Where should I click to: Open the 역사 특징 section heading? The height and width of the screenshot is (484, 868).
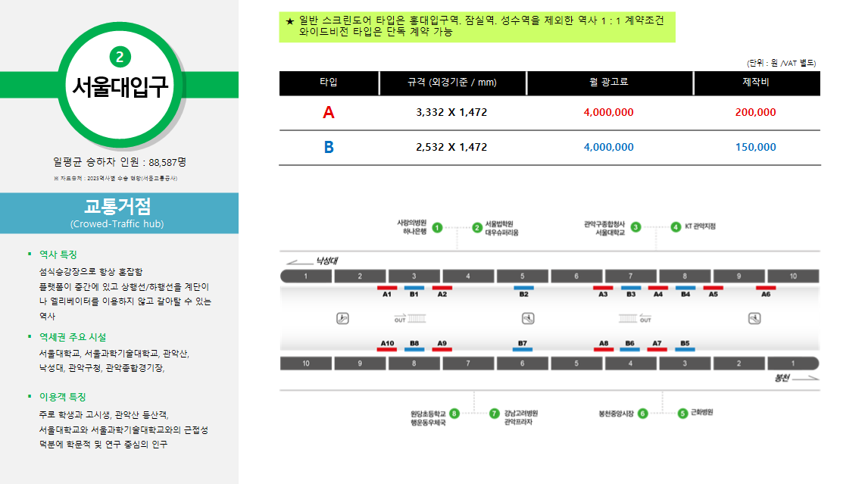click(58, 254)
